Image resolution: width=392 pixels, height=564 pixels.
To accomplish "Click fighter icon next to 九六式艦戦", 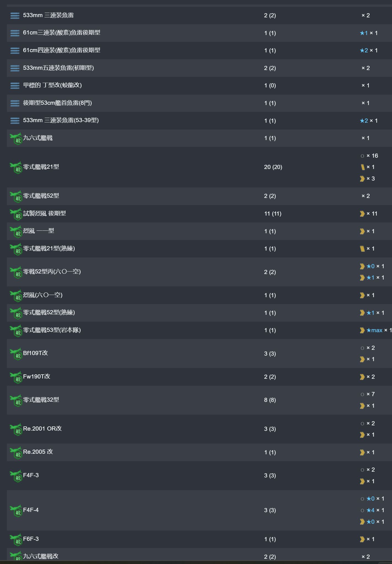I will [x=16, y=138].
